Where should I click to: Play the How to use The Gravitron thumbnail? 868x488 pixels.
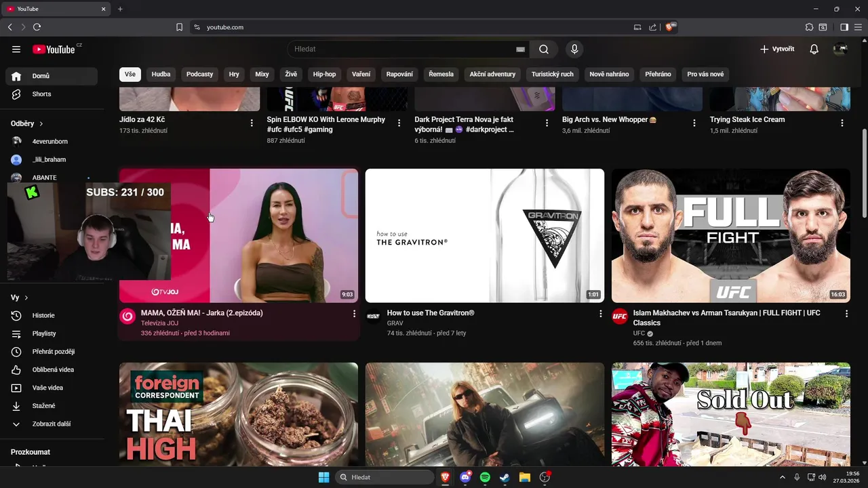pyautogui.click(x=485, y=235)
